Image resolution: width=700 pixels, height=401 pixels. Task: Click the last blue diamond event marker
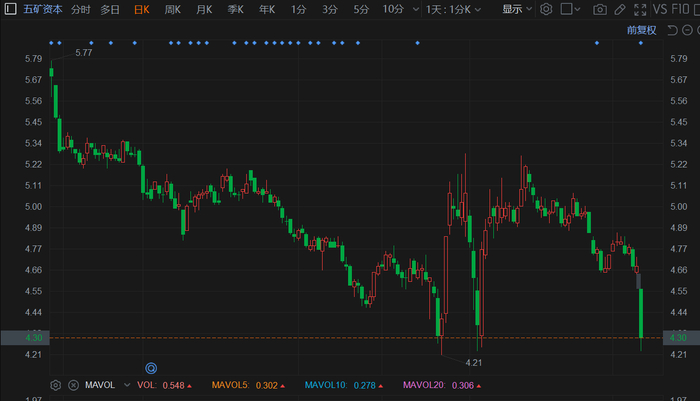coord(641,43)
